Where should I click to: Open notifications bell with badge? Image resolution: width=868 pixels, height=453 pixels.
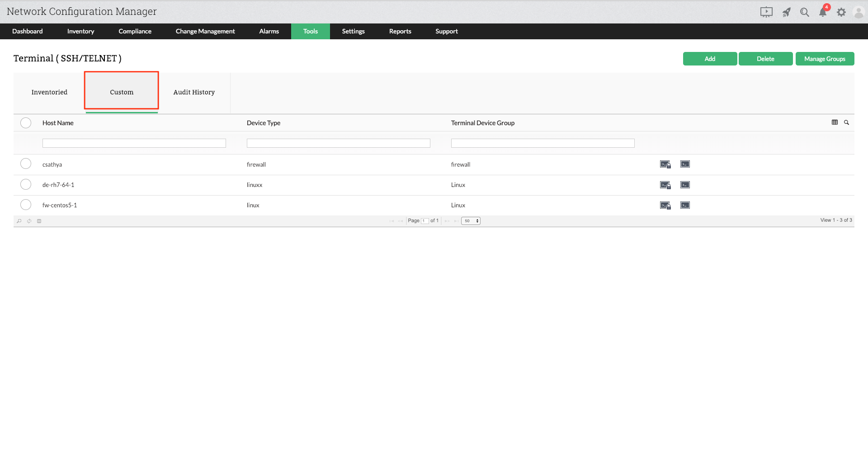point(823,12)
